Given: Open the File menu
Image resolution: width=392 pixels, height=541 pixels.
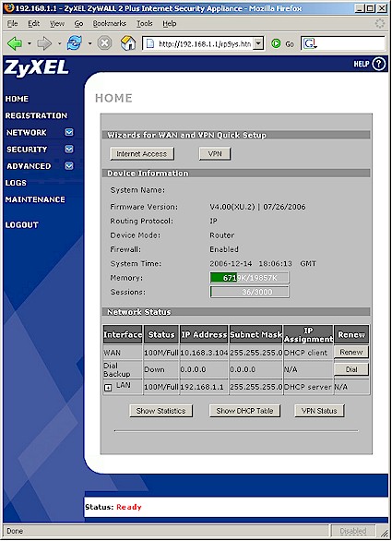Looking at the screenshot, I should [12, 23].
